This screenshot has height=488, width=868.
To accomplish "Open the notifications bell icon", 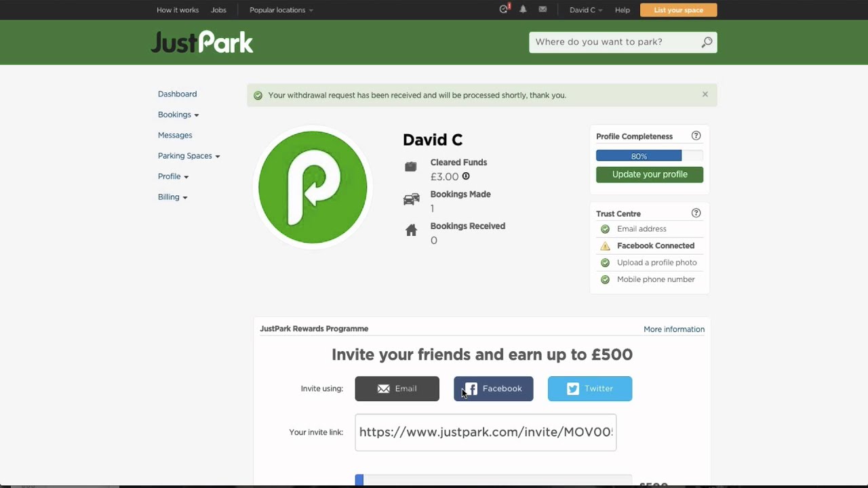I will point(523,9).
